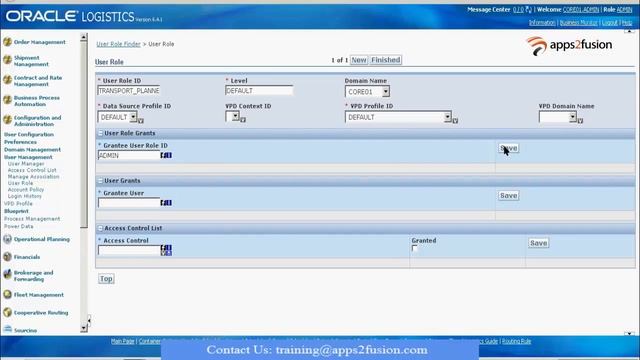Image resolution: width=640 pixels, height=360 pixels.
Task: Click Message Center refresh icon
Action: point(529,9)
